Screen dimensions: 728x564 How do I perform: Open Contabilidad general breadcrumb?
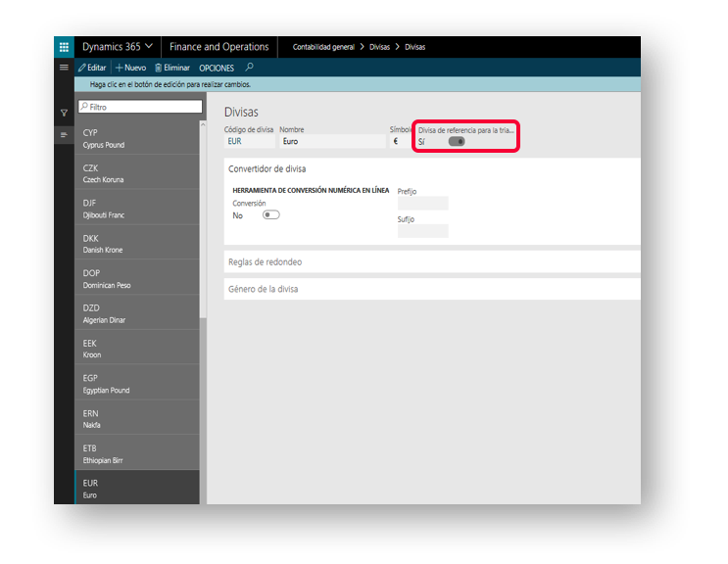coord(323,47)
